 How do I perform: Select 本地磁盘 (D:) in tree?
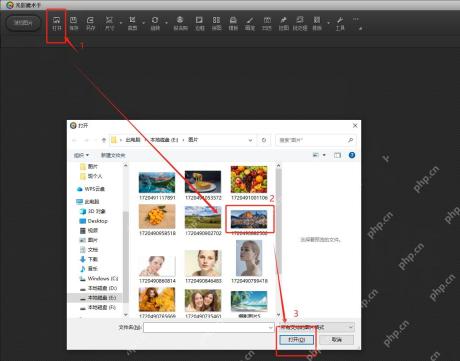point(102,288)
